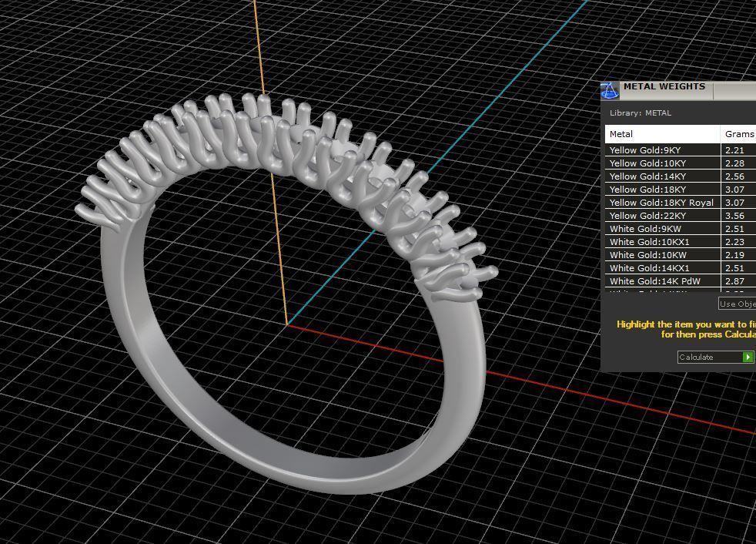Click the 2.21 grams value
This screenshot has width=756, height=544.
pyautogui.click(x=734, y=150)
